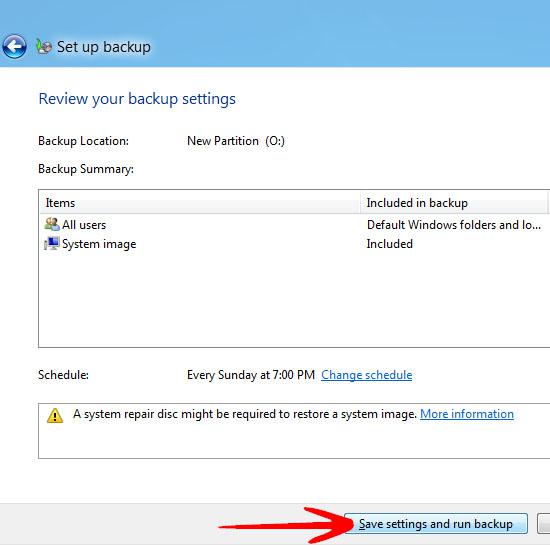Click the 'New Partition (O:)' location text
Screen dimensions: 550x545
coord(236,141)
